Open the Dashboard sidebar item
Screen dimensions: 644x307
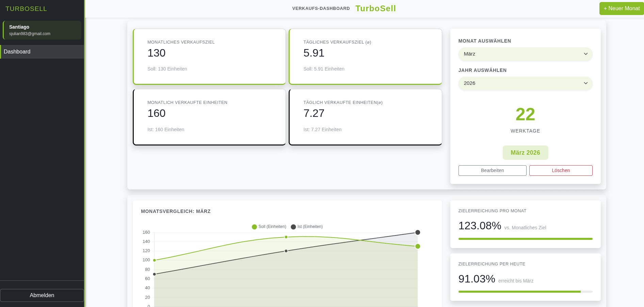pos(42,52)
